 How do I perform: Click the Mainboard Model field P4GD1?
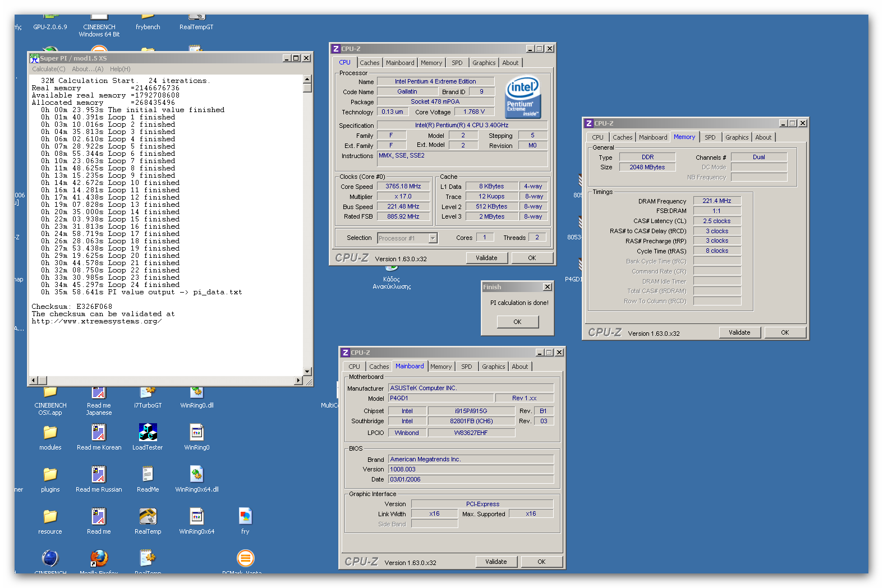pos(441,398)
